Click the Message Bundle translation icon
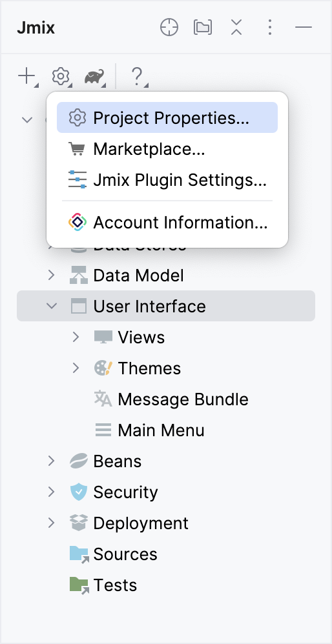Image resolution: width=332 pixels, height=644 pixels. tap(103, 399)
